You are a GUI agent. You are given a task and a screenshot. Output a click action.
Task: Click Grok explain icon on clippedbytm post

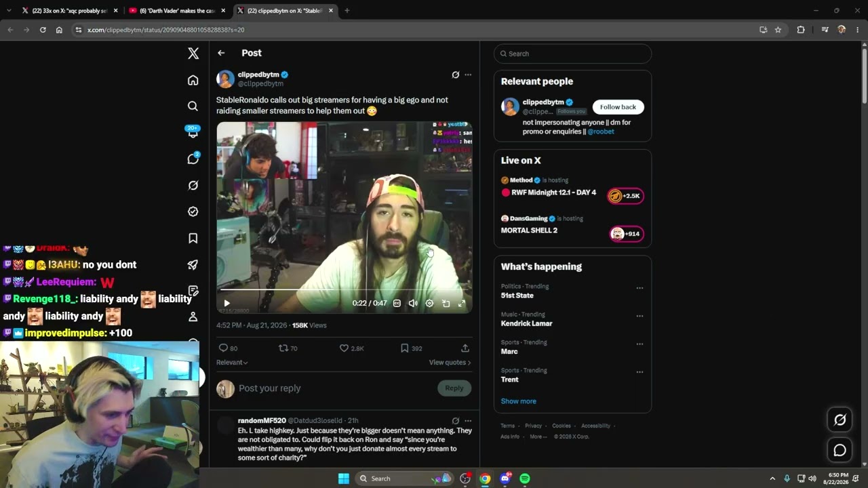coord(456,75)
